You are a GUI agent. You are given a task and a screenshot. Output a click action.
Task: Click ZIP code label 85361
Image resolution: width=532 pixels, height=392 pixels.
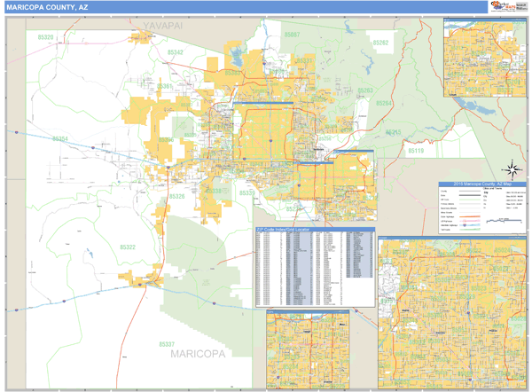click(165, 86)
